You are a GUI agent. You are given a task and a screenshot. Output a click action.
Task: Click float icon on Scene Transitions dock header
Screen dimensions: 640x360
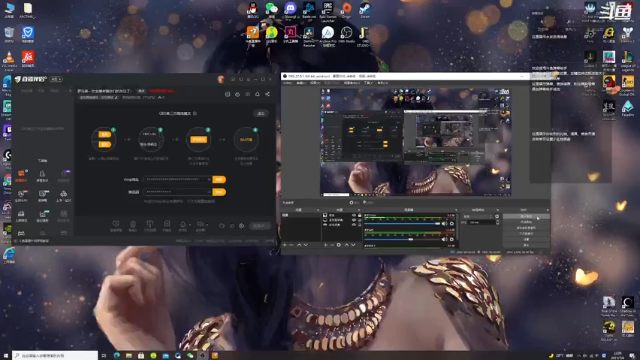tap(498, 210)
